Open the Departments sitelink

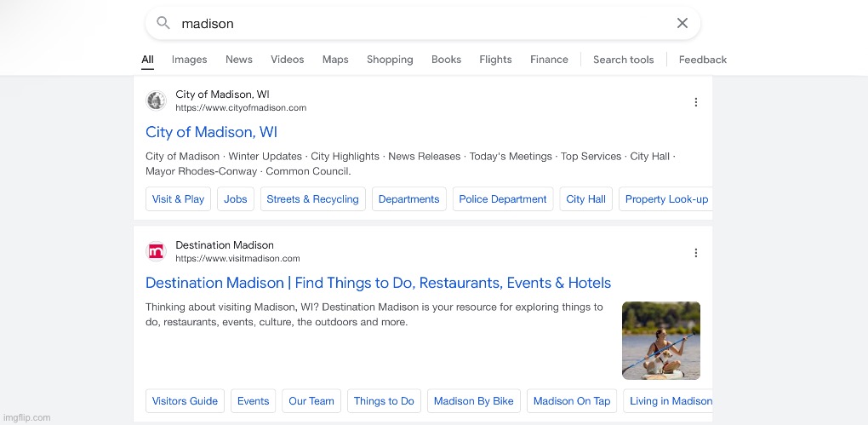[409, 199]
